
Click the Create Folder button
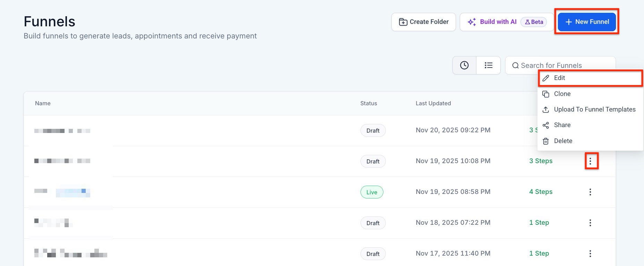[423, 22]
